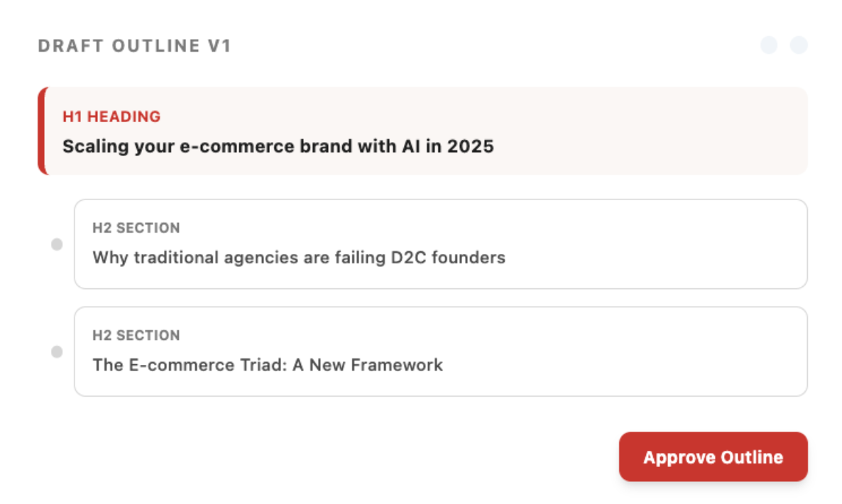
Task: Click the H2 SECTION label above agencies text
Action: (x=136, y=228)
